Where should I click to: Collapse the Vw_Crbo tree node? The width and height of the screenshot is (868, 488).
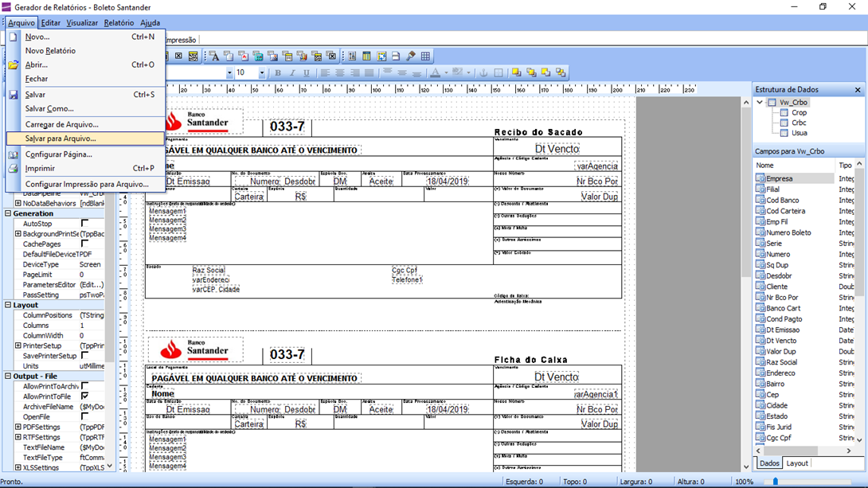[760, 103]
